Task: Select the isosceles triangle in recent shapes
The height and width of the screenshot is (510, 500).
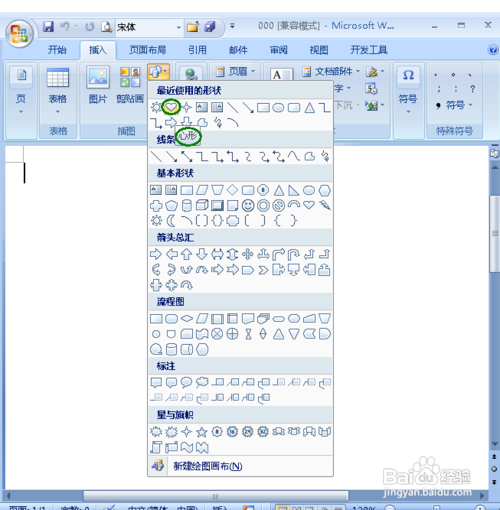Action: 309,108
